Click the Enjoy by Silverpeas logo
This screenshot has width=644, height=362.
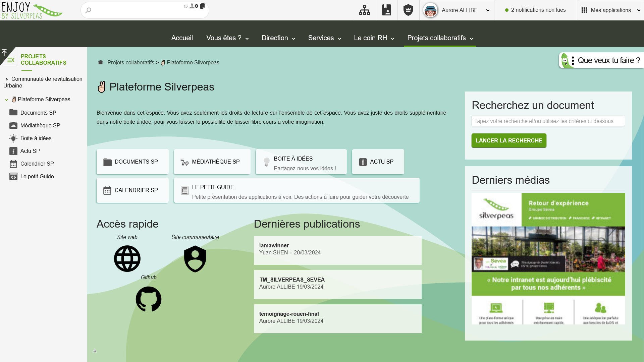click(x=32, y=10)
